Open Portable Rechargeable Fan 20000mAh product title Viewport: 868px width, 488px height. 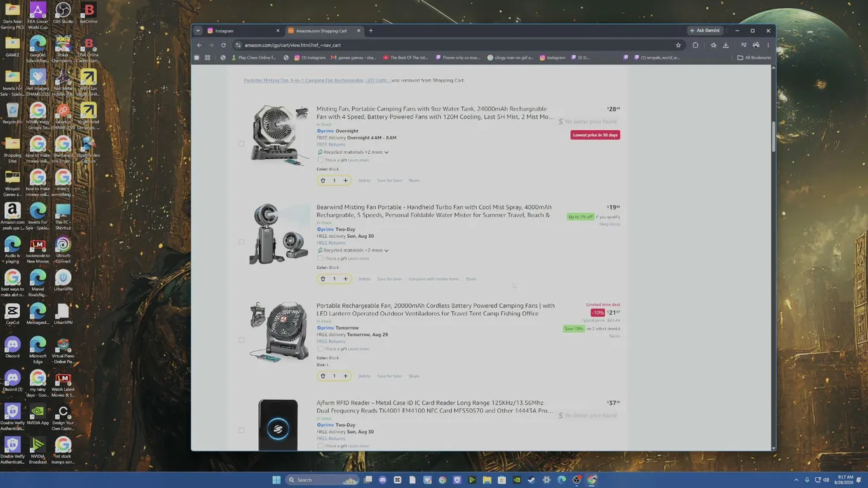point(435,310)
